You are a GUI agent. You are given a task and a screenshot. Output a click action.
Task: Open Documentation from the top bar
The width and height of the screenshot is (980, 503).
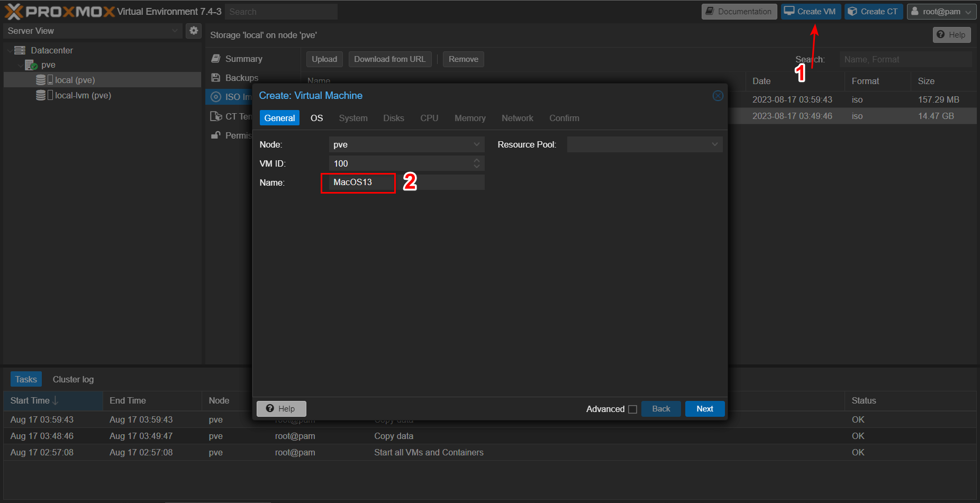point(739,12)
